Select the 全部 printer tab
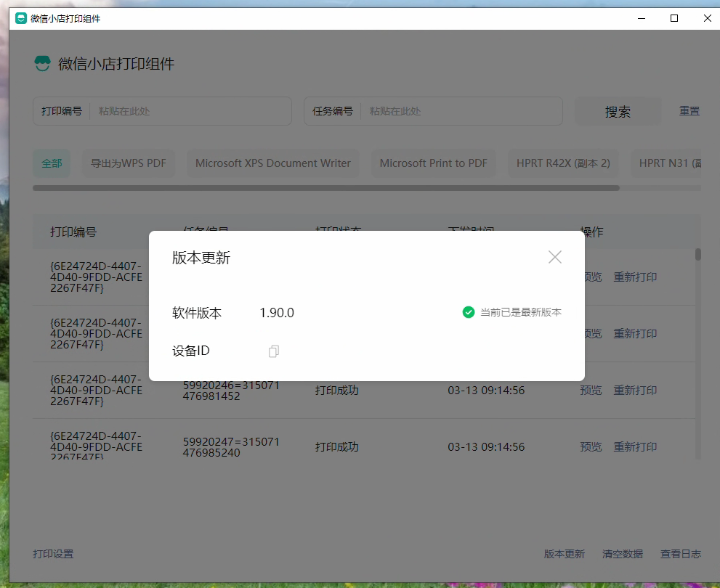Screen dimensions: 720x588 52,163
